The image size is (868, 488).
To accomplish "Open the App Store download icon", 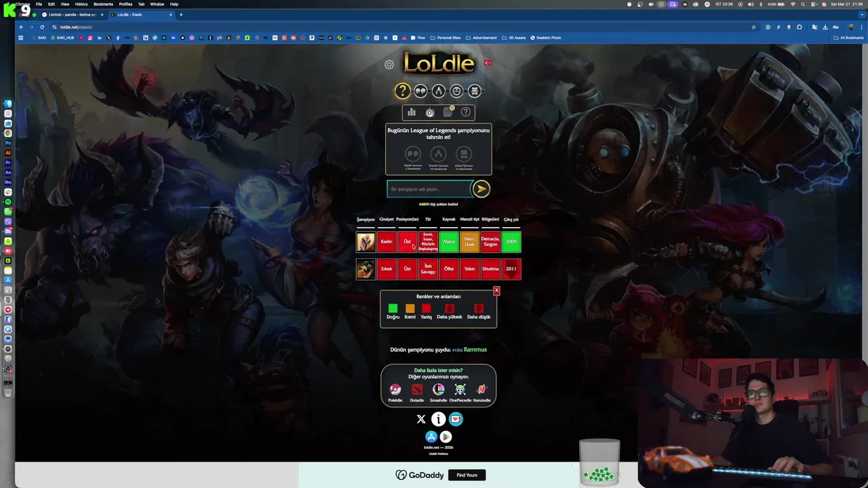I will [431, 437].
